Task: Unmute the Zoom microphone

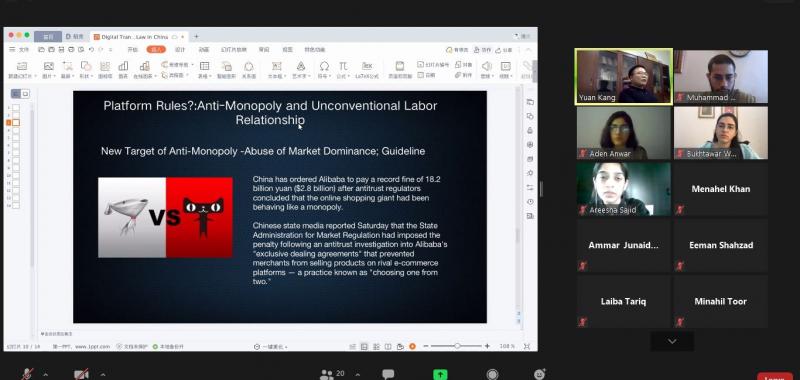Action: 27,374
